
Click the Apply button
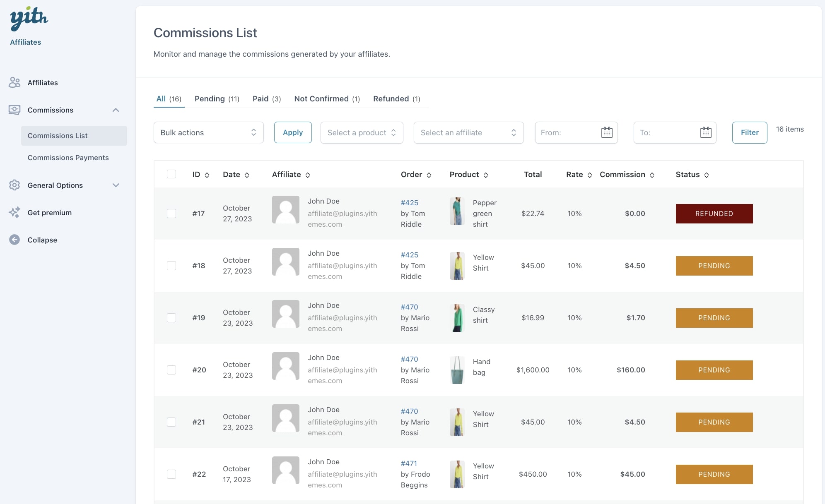coord(293,132)
